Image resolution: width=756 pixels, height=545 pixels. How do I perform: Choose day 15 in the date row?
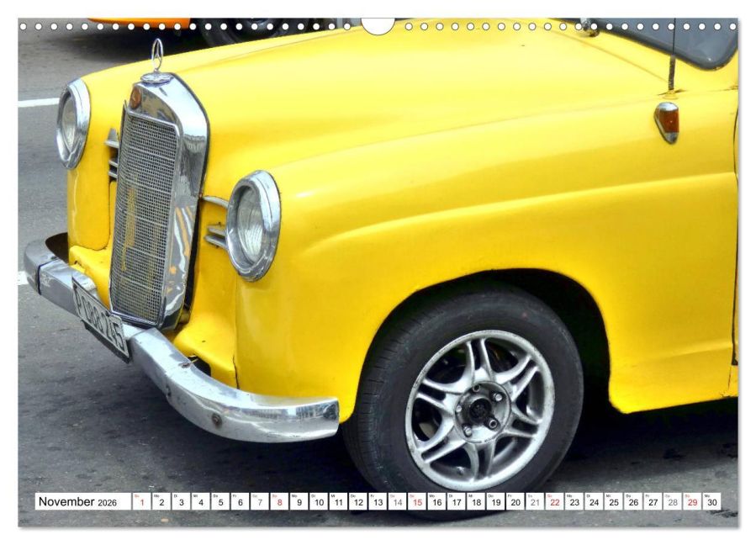pos(416,502)
